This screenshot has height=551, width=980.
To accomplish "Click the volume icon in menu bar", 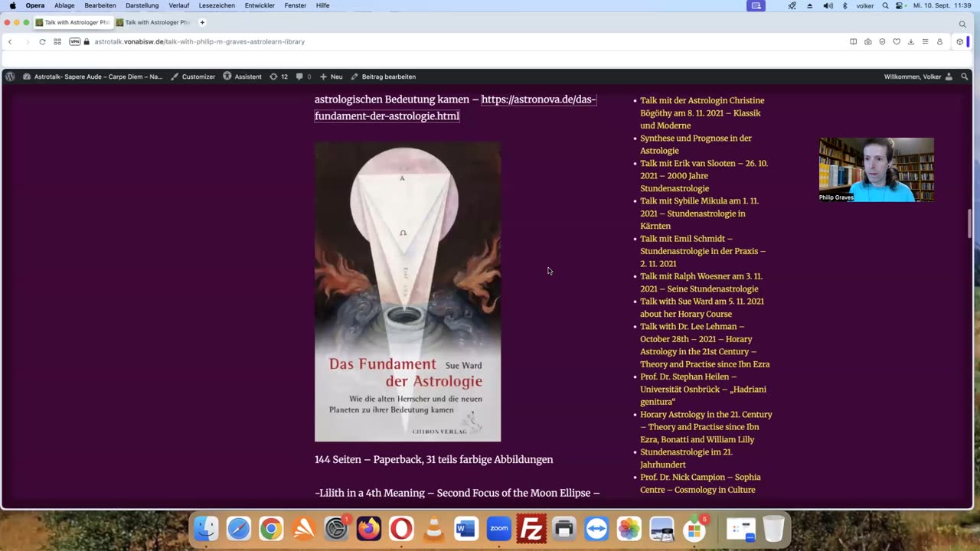I will [x=828, y=5].
